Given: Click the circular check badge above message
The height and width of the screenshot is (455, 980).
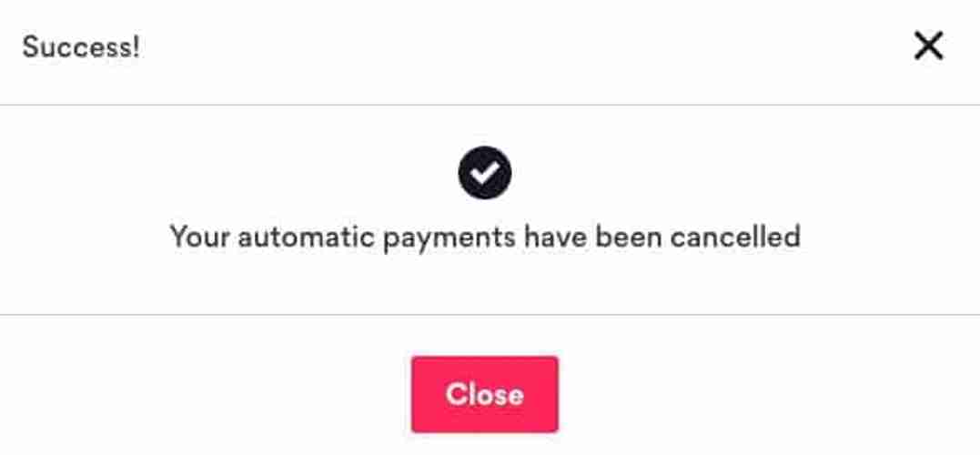Looking at the screenshot, I should click(x=485, y=173).
